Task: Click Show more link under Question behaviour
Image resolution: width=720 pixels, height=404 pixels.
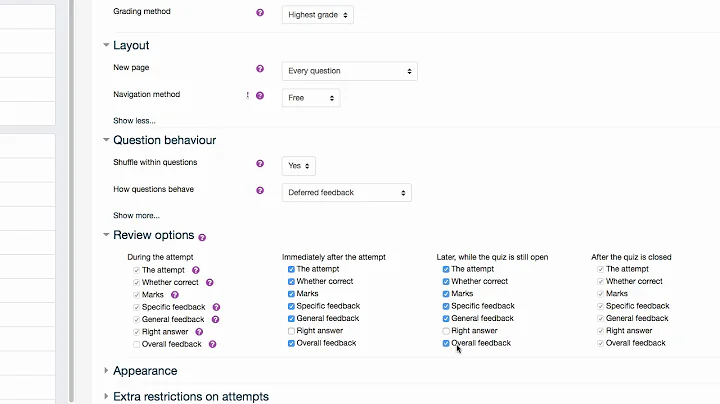Action: click(136, 215)
